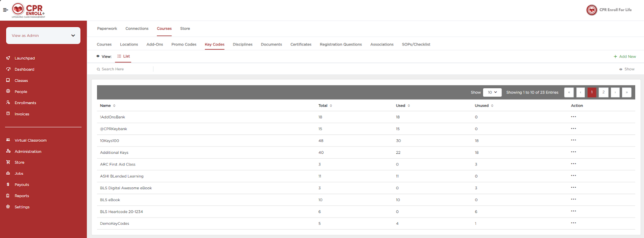Open the Store top tab

pyautogui.click(x=185, y=29)
